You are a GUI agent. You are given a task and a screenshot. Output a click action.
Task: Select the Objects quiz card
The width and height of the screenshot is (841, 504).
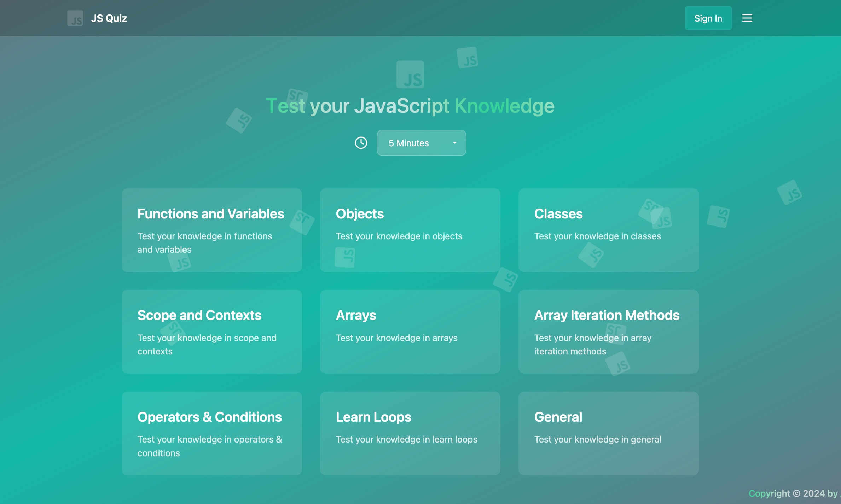410,230
